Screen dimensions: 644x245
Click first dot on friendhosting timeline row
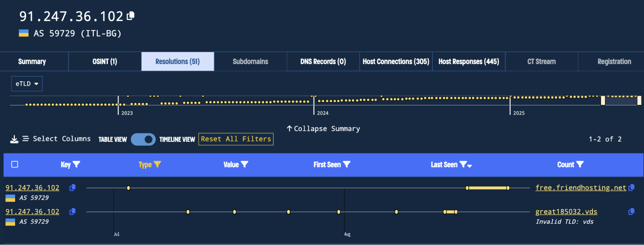coord(128,188)
